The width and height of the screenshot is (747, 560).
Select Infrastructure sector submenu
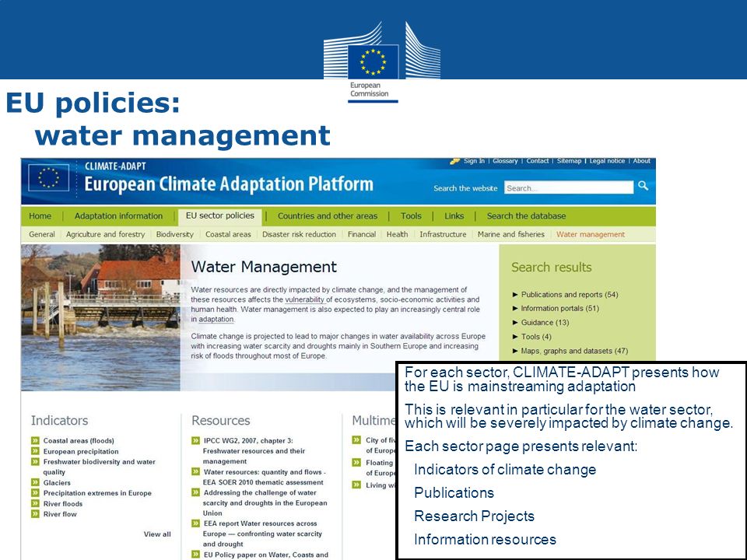(443, 234)
